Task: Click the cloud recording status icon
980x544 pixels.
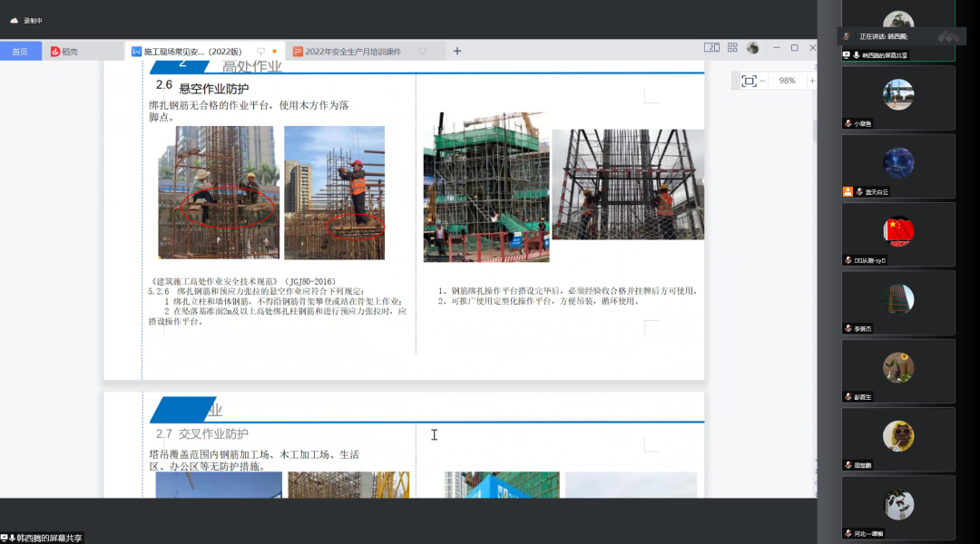Action: [15, 20]
